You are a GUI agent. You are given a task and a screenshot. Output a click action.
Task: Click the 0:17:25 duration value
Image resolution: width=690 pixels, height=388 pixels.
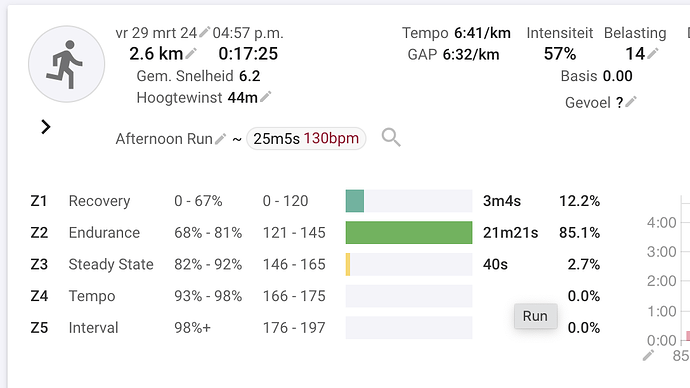coord(248,54)
